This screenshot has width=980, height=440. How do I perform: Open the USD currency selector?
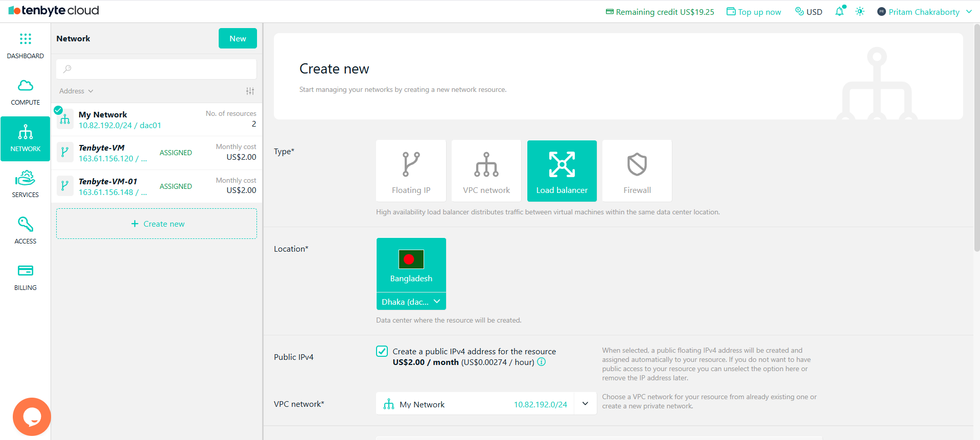coord(809,12)
